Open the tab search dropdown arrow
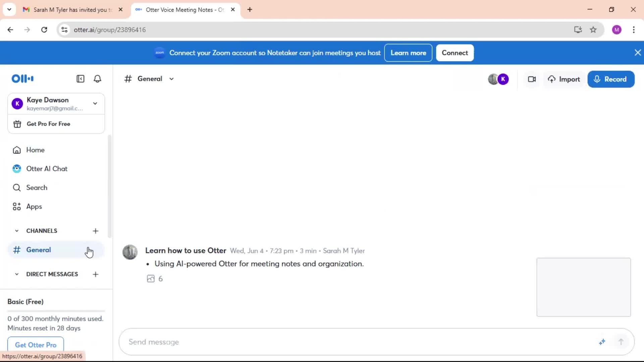The width and height of the screenshot is (644, 362). coord(9,9)
